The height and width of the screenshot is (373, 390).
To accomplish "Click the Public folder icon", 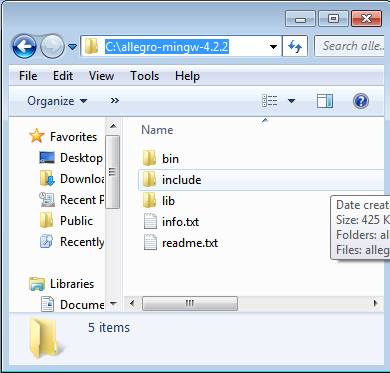I will (x=46, y=220).
